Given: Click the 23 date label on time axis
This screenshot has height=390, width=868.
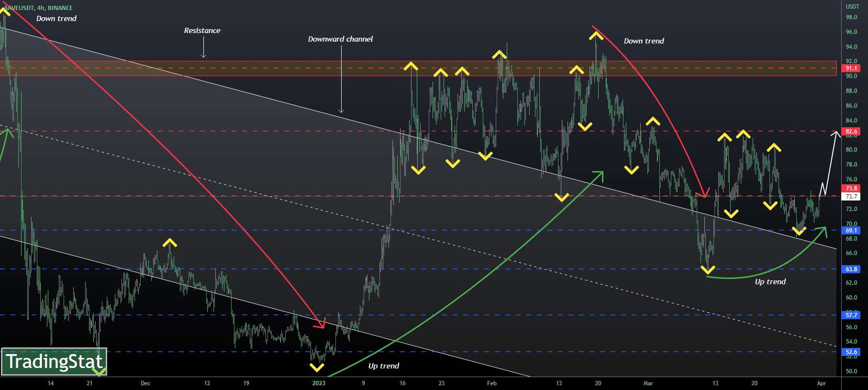Looking at the screenshot, I should point(442,383).
